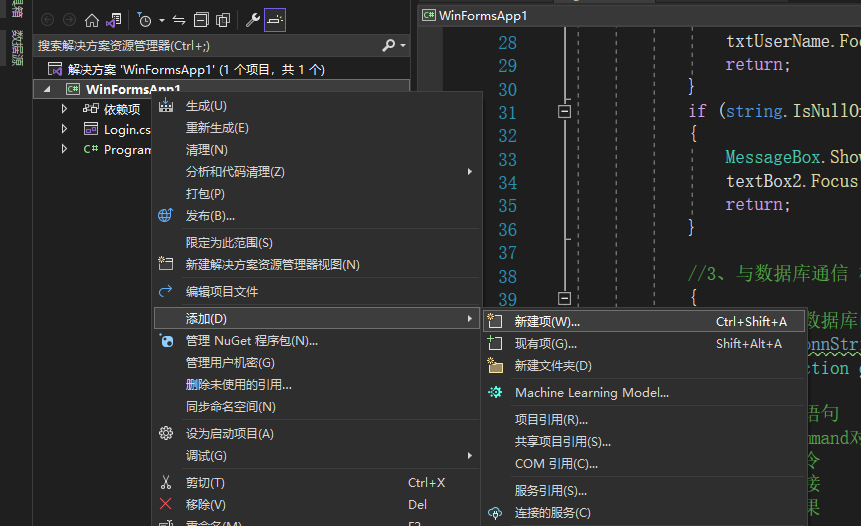Viewport: 861px width, 526px height.
Task: Expand the Program.cs node
Action: [x=64, y=149]
